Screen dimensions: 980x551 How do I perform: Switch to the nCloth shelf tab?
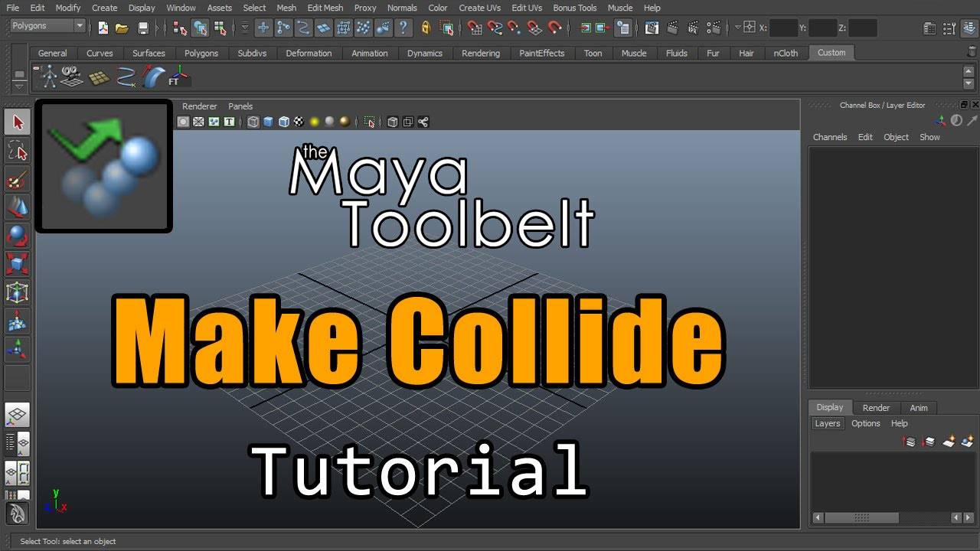[786, 53]
